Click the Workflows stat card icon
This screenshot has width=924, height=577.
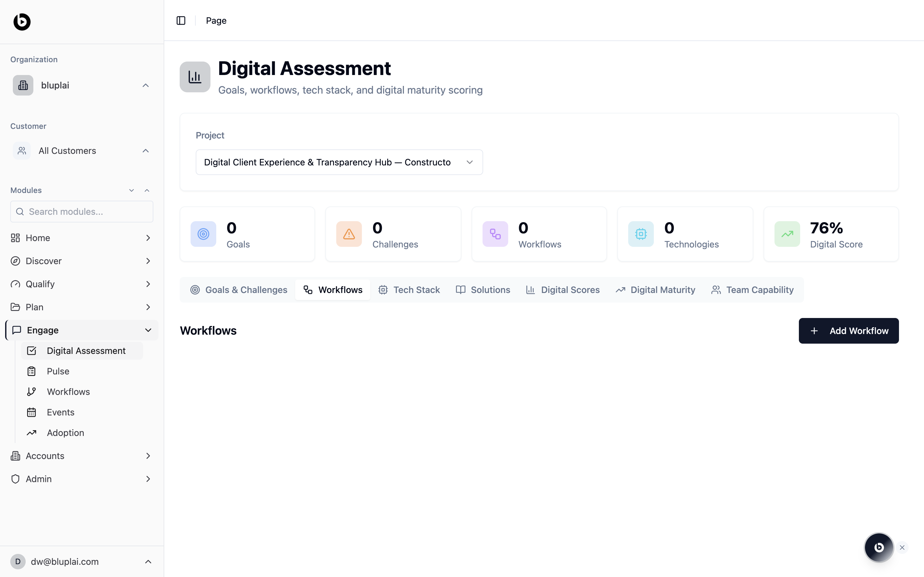(x=495, y=234)
